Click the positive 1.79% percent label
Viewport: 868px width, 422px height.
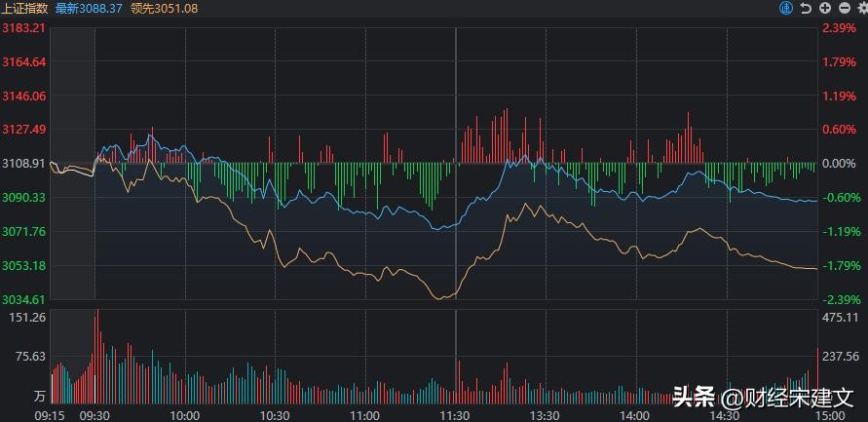(839, 62)
